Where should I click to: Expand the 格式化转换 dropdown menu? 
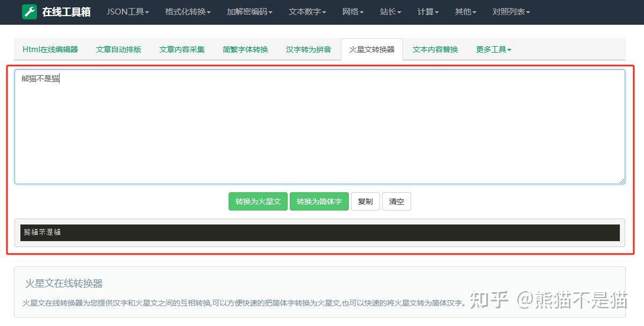click(x=188, y=12)
